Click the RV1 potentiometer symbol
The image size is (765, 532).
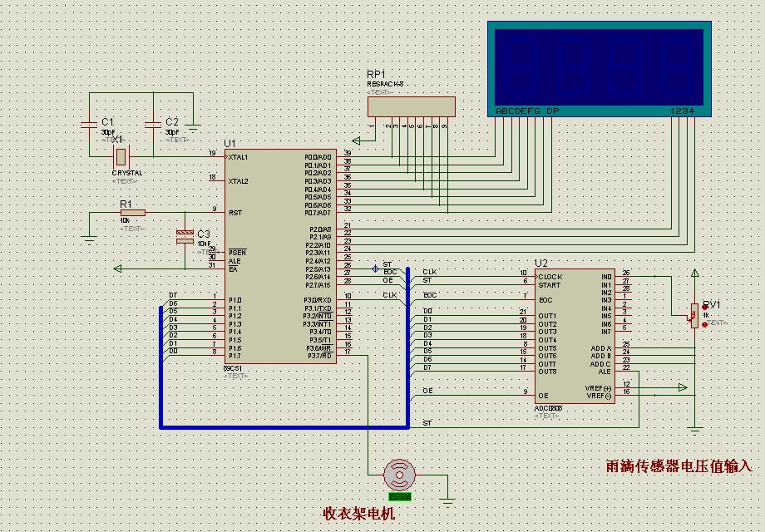point(695,315)
